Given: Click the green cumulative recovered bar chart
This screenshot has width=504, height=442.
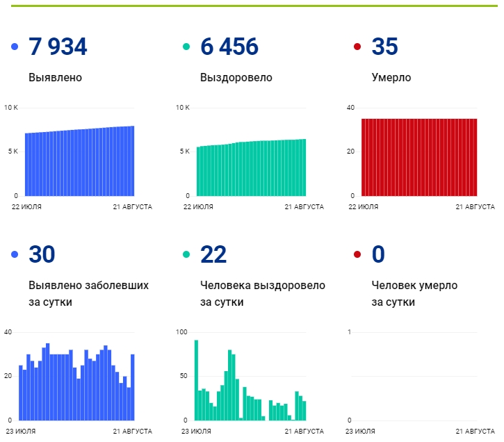Looking at the screenshot, I should click(252, 167).
